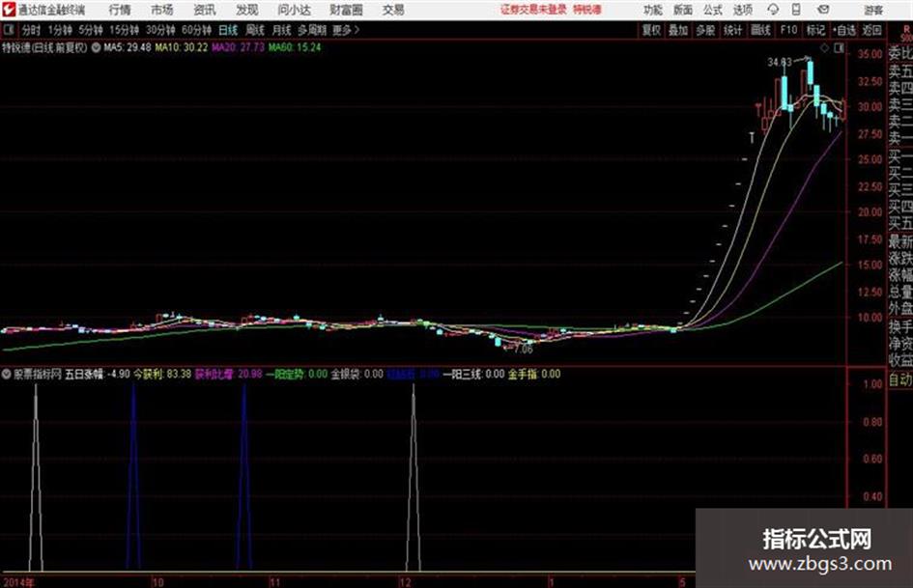Screen dimensions: 913x588
Task: Click the 2014年 timeline label
Action: [x=18, y=582]
